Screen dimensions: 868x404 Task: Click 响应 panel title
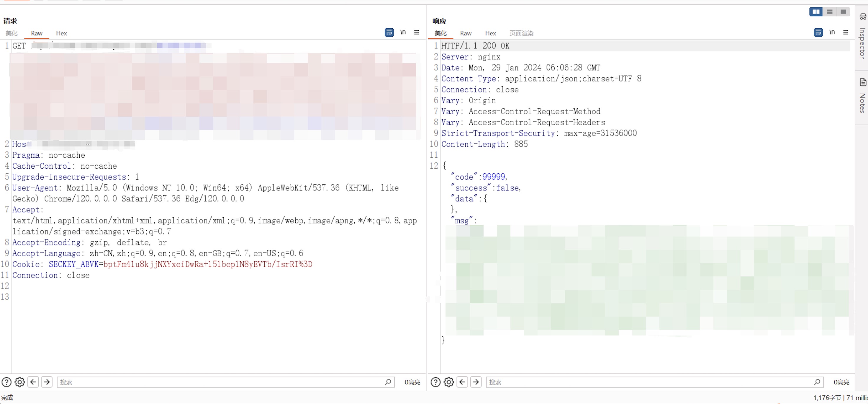439,21
